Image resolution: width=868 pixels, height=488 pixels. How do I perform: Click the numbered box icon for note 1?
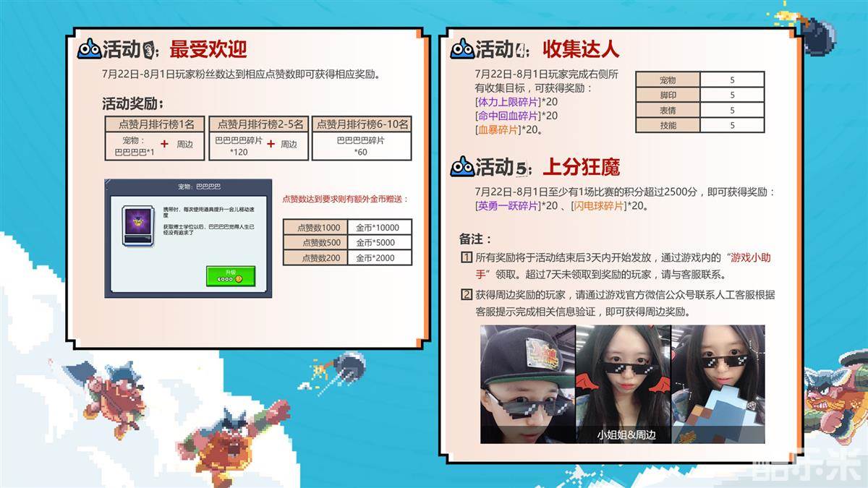pos(466,258)
